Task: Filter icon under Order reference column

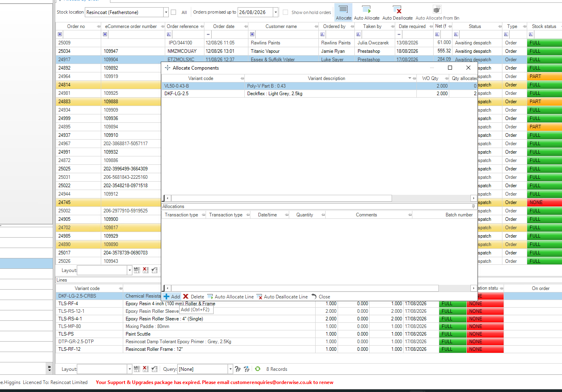Action: [x=169, y=34]
